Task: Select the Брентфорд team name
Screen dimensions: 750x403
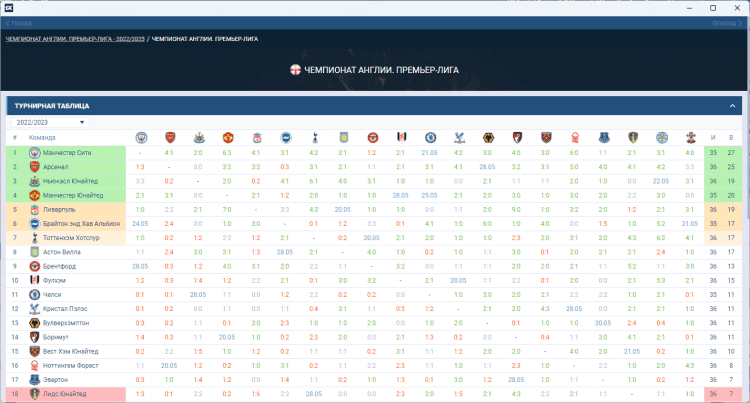Action: click(59, 266)
